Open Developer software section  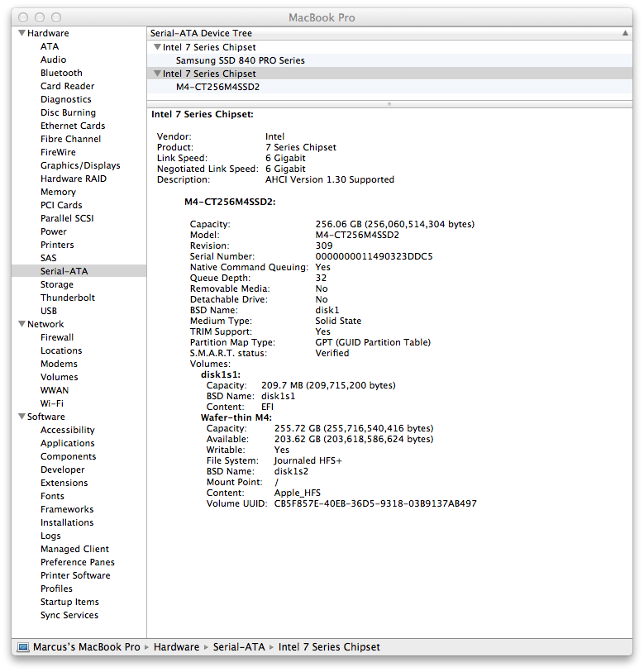[x=63, y=469]
